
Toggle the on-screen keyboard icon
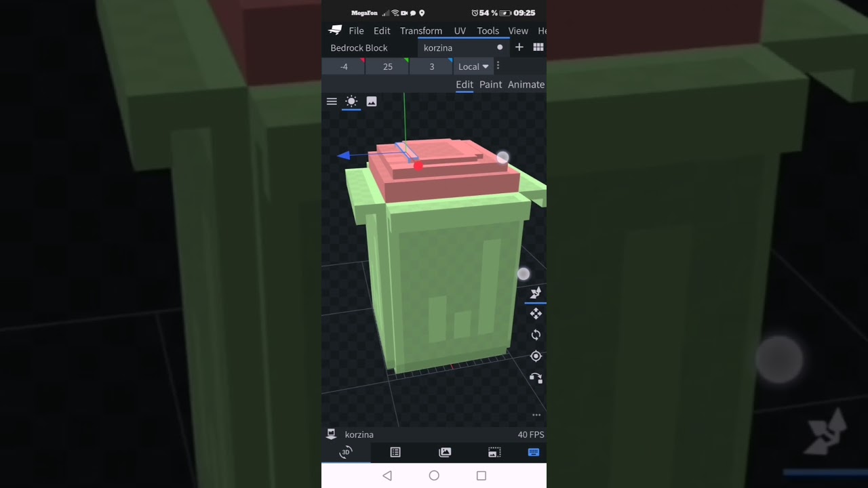[x=534, y=452]
